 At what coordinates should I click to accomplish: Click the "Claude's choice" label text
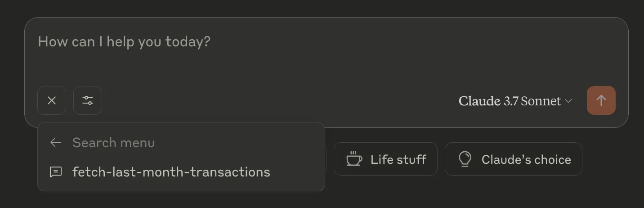pyautogui.click(x=526, y=159)
